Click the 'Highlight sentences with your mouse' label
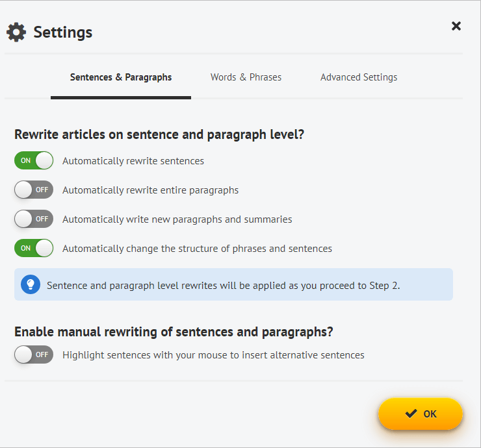 click(213, 355)
